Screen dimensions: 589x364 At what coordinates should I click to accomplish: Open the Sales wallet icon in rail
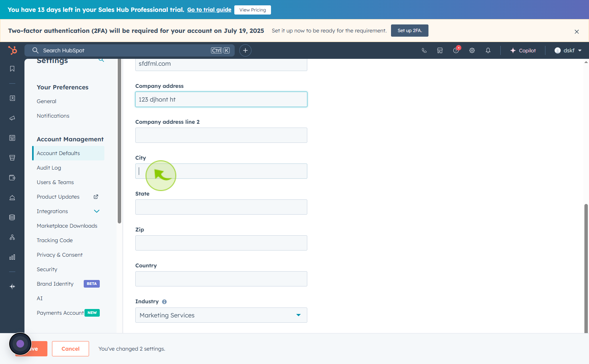point(12,178)
